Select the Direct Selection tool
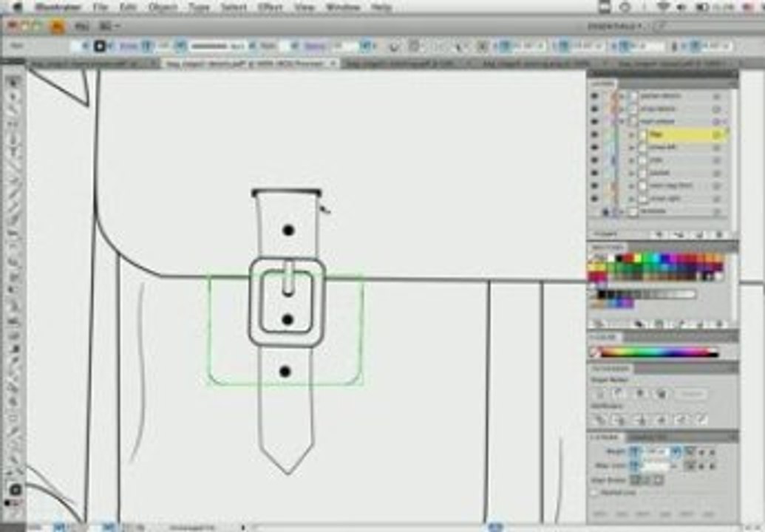 pos(13,96)
